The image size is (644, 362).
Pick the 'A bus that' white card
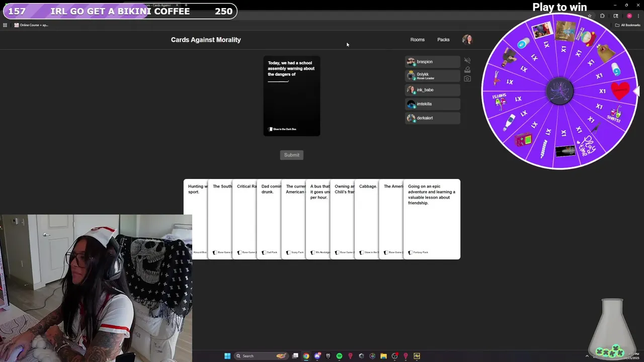[x=318, y=219]
